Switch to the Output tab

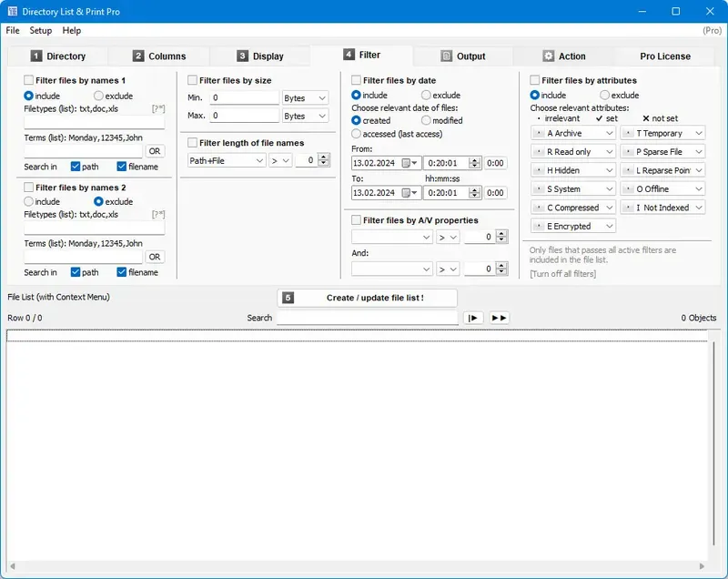click(x=463, y=56)
